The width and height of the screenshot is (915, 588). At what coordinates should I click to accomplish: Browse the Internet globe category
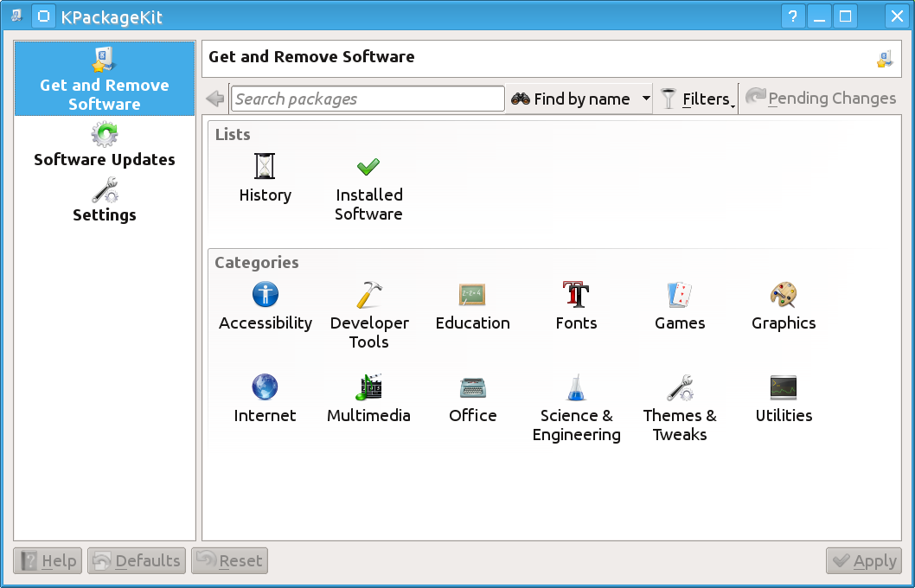point(265,399)
